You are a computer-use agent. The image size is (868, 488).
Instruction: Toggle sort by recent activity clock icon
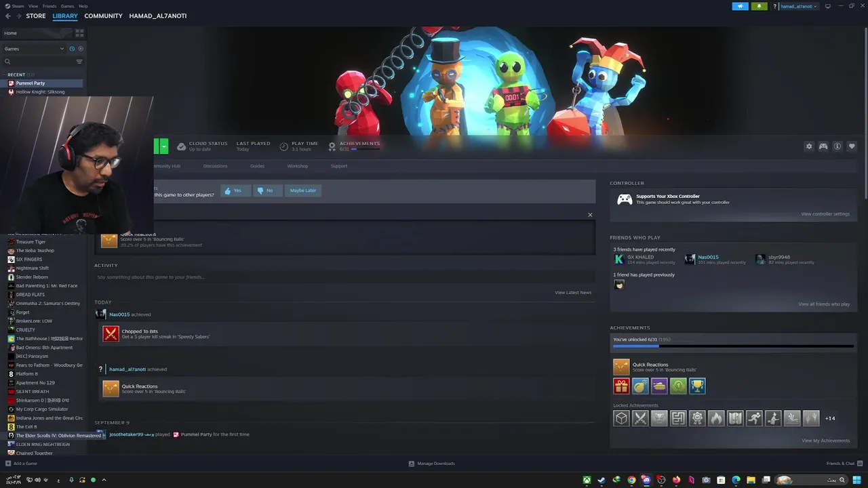tap(72, 49)
